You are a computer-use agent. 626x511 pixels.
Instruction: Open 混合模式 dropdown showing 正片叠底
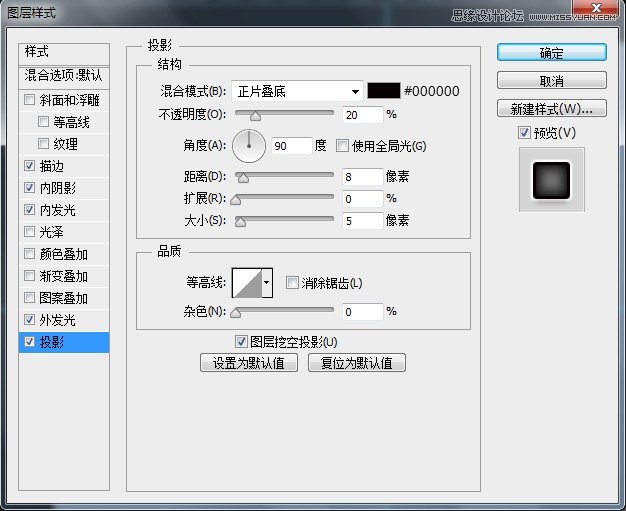(x=297, y=91)
